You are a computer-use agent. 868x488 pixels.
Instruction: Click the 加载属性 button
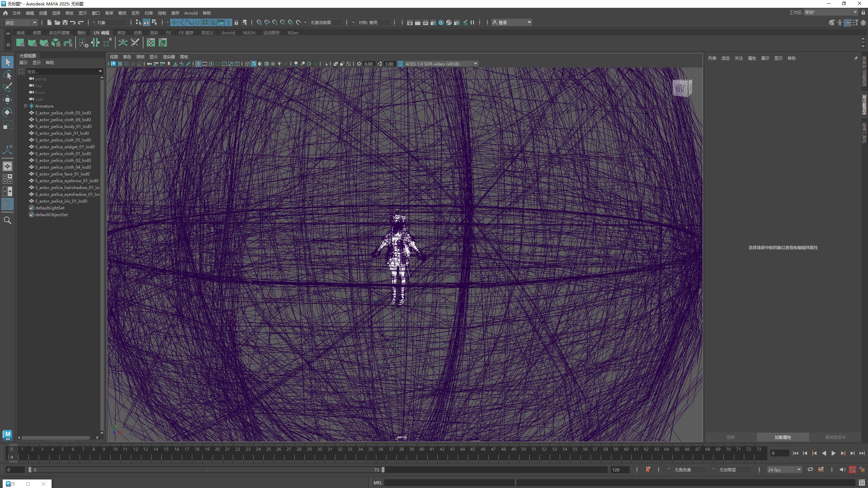(783, 437)
